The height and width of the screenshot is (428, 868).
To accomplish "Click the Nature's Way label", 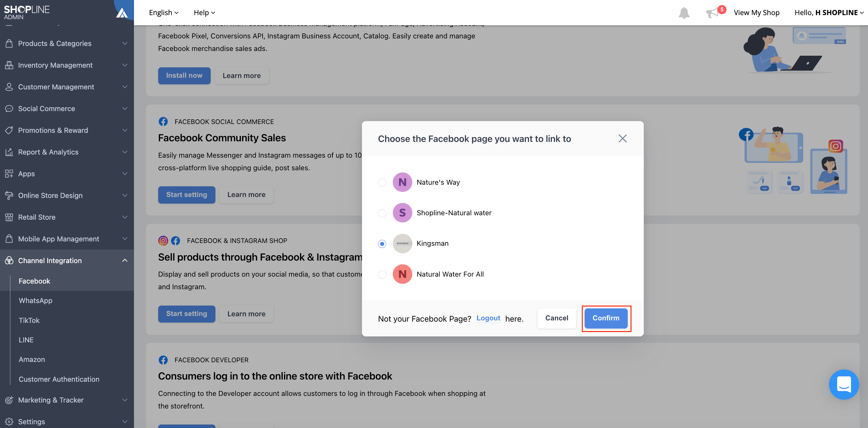I will click(x=438, y=182).
